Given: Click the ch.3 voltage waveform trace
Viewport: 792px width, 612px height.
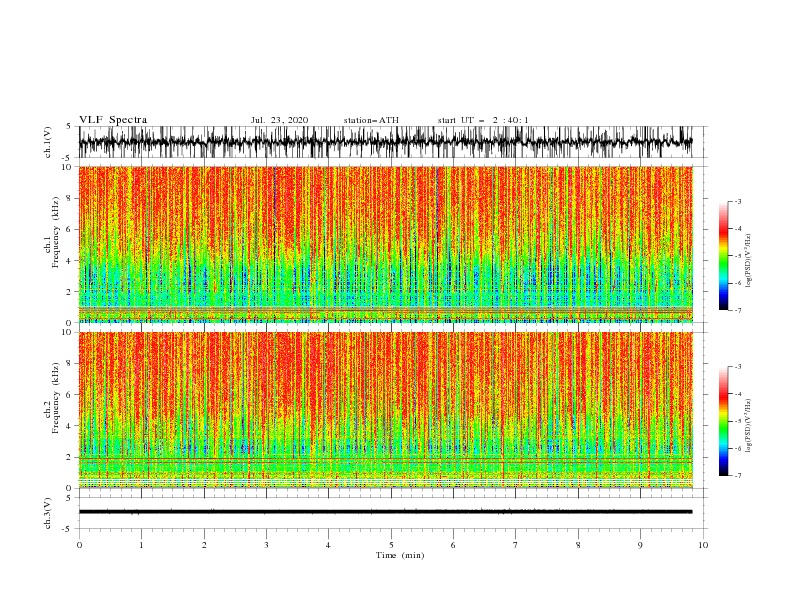Looking at the screenshot, I should tap(385, 512).
